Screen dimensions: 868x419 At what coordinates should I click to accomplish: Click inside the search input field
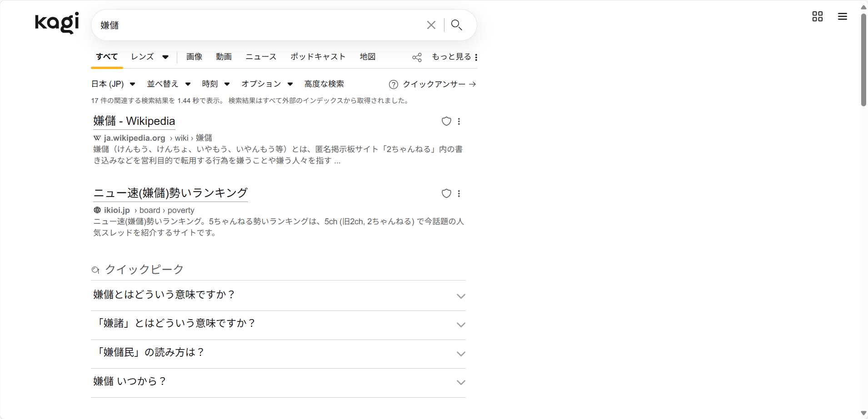(259, 25)
